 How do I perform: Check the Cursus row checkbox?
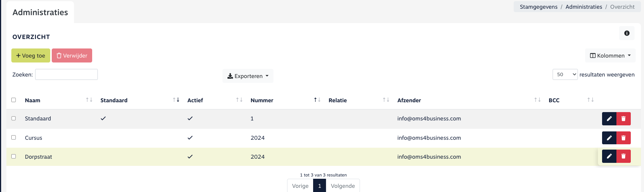(14, 137)
